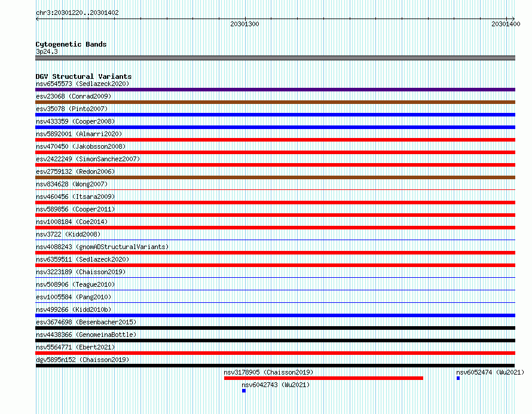Click the esv23068 (Conrad2009) variant label
Image resolution: width=532 pixels, height=414 pixels.
[x=74, y=96]
